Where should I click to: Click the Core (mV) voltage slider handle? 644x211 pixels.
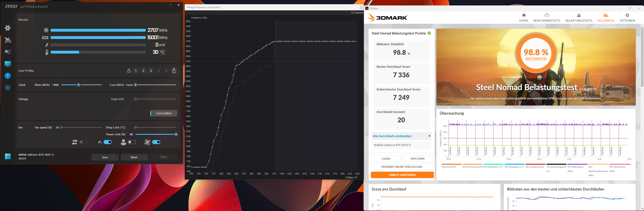(136, 99)
